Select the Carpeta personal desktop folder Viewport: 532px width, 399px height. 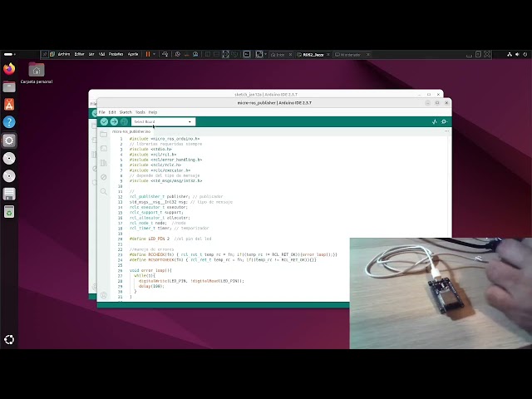tap(37, 73)
